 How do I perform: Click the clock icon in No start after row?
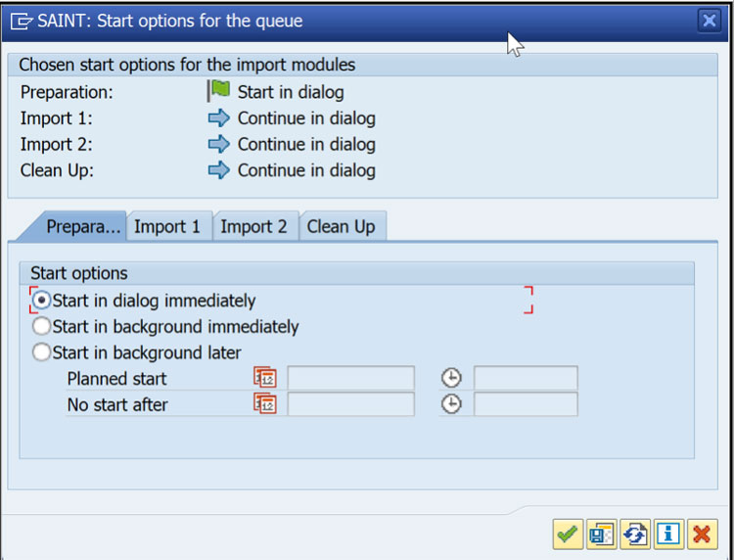coord(450,404)
